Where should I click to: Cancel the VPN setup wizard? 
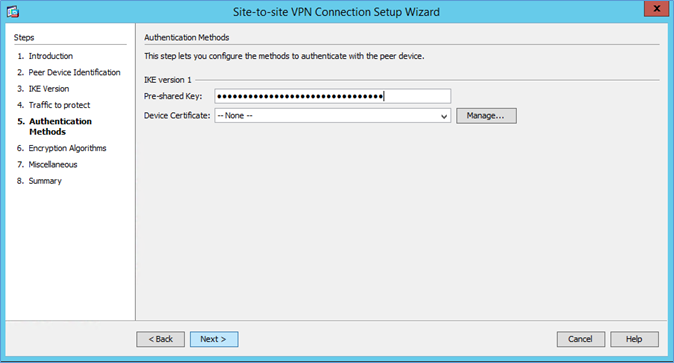tap(581, 339)
